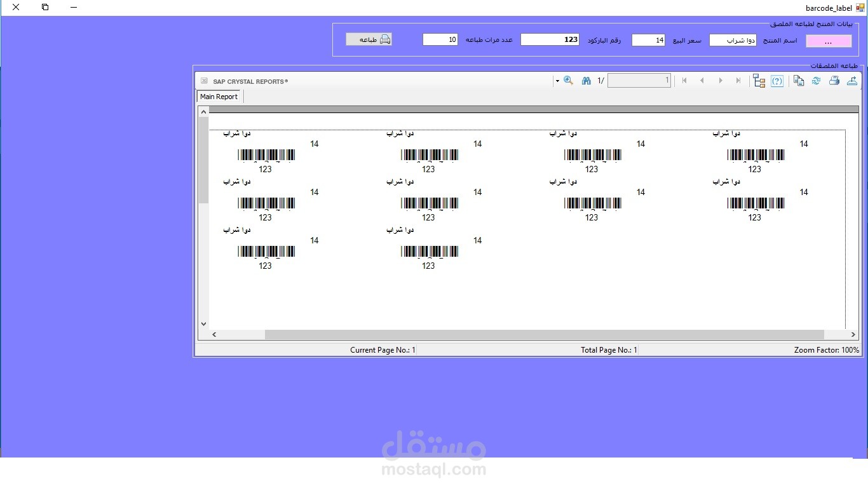The width and height of the screenshot is (868, 488).
Task: Go to the previous report page
Action: click(x=702, y=81)
